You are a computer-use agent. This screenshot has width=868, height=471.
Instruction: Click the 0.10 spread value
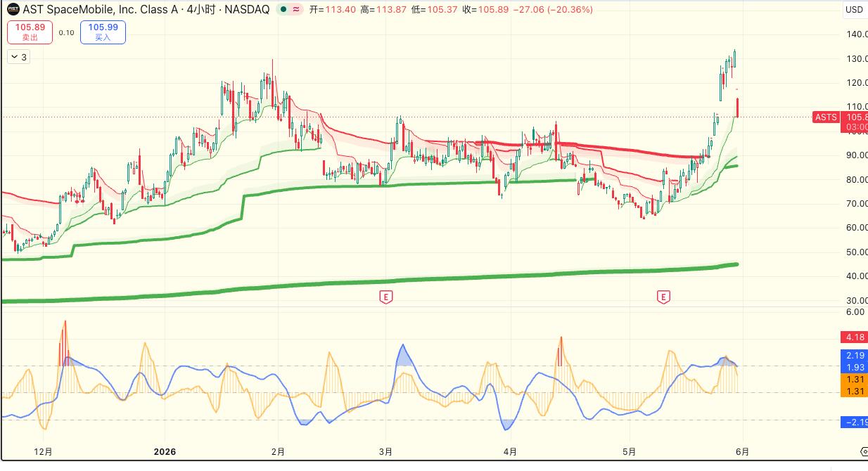66,32
